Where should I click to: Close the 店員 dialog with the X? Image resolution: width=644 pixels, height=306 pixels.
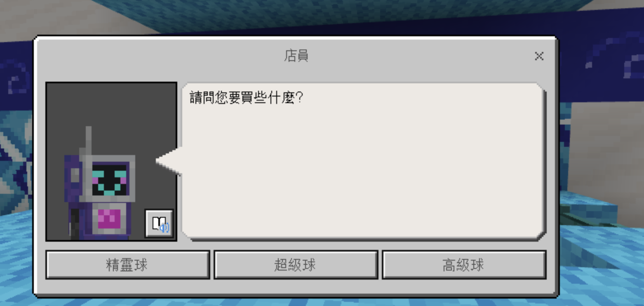tap(539, 56)
